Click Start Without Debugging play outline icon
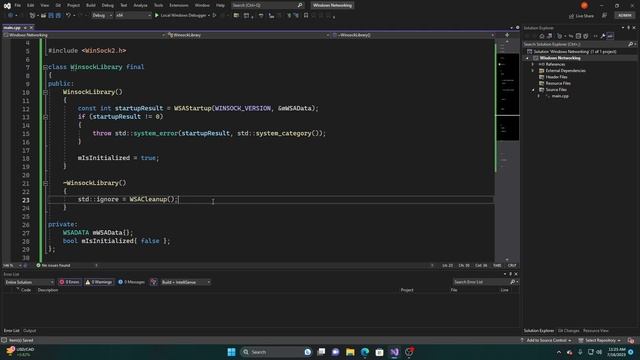The height and width of the screenshot is (360, 640). click(215, 16)
